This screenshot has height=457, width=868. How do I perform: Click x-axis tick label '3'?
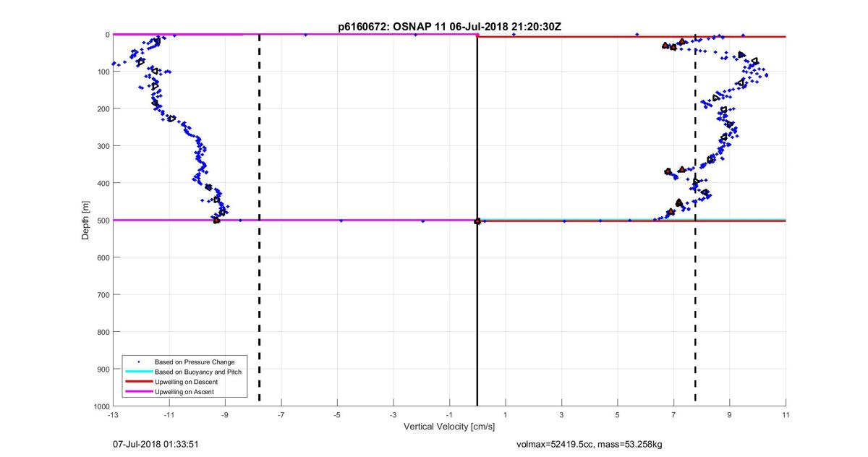pyautogui.click(x=562, y=416)
